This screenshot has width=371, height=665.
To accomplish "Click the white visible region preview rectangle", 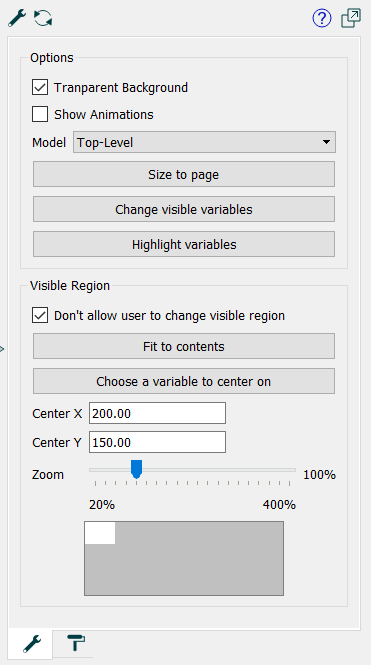I will coord(100,533).
